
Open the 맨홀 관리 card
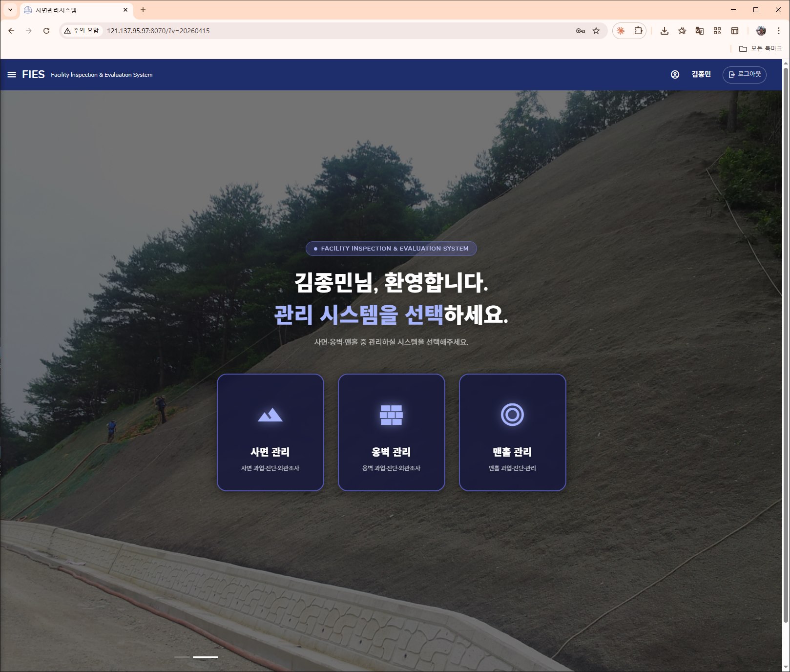pos(513,432)
